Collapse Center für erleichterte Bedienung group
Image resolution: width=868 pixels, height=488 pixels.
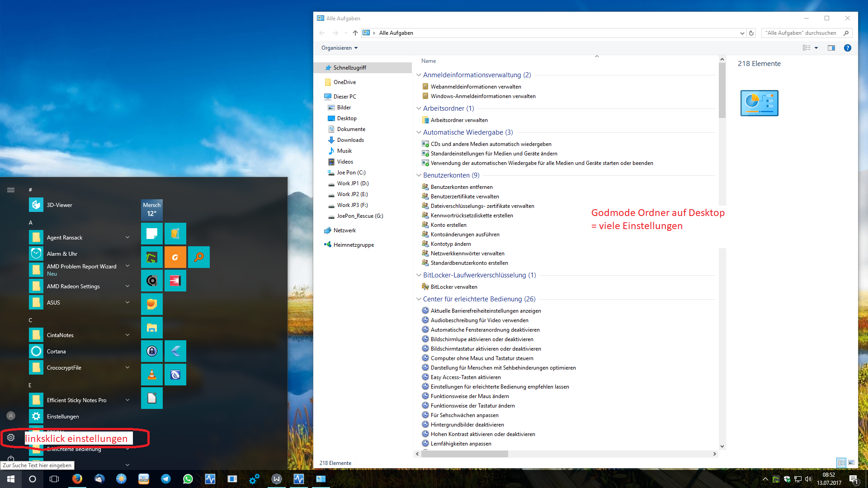(x=419, y=299)
